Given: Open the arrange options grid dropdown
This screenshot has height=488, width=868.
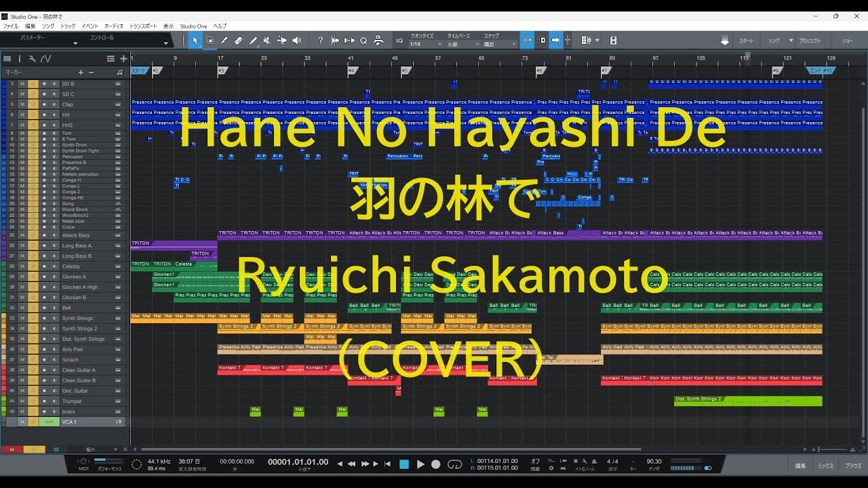Looking at the screenshot, I should click(589, 41).
